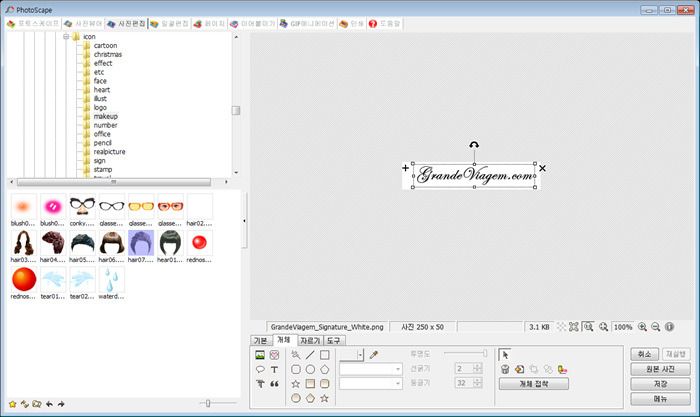The width and height of the screenshot is (700, 417).
Task: Click the 원본 사진 button
Action: point(660,369)
